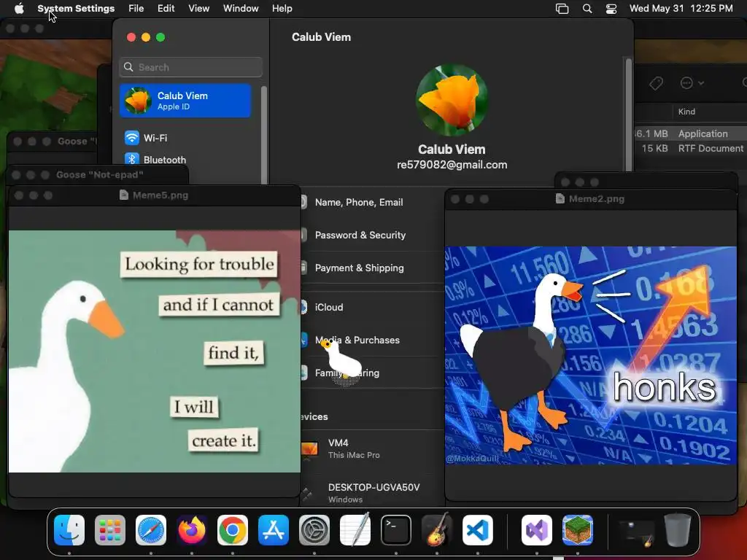Screen dimensions: 747x560
Task: Open the View menu
Action: coord(198,8)
